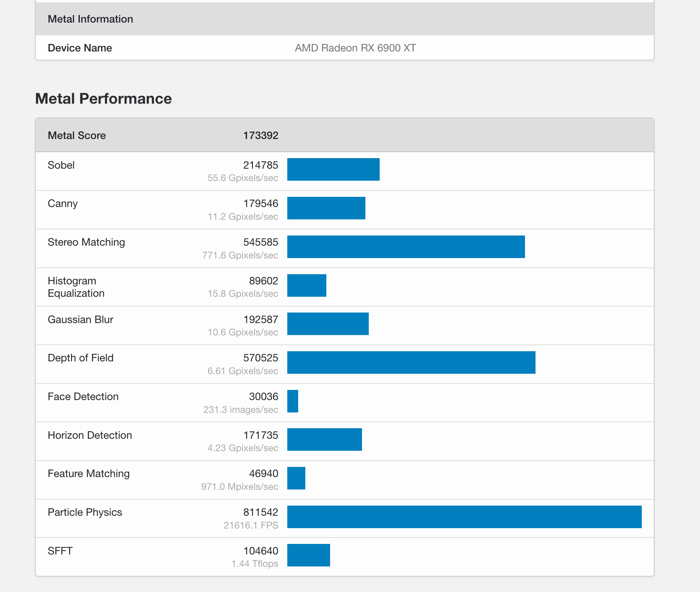Click the Stereo Matching blue bar
700x592 pixels.
pos(406,247)
